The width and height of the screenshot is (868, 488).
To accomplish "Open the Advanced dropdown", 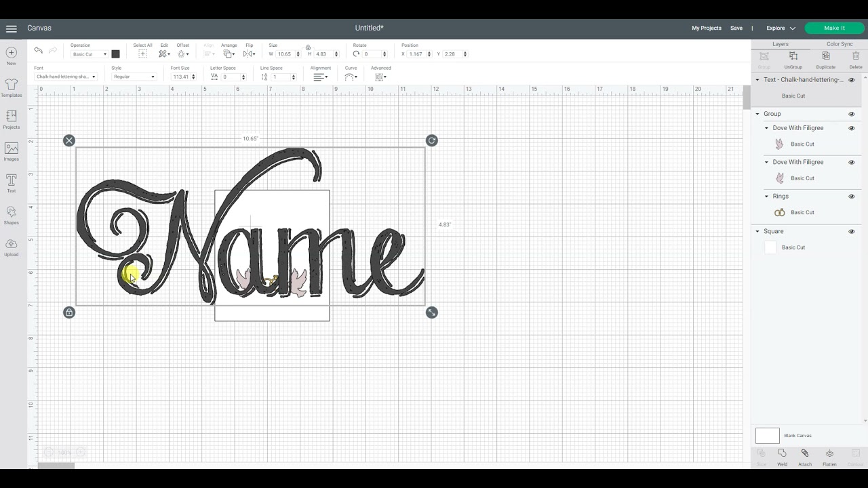I will pyautogui.click(x=380, y=77).
